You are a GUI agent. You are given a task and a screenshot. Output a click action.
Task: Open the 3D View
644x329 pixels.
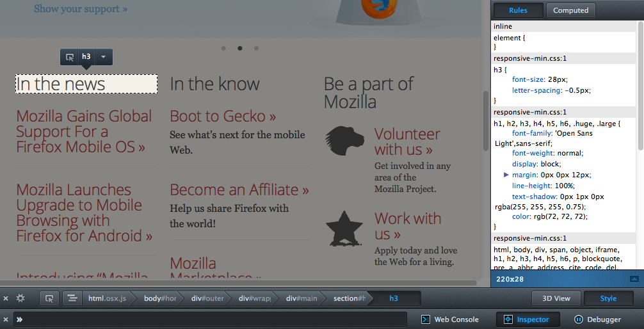[x=556, y=298]
